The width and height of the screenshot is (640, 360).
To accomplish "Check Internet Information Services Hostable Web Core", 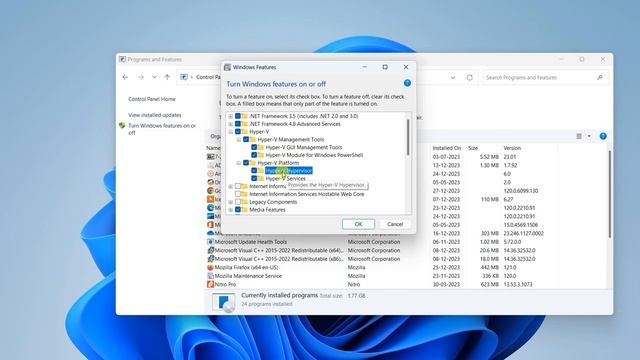I will click(x=238, y=194).
